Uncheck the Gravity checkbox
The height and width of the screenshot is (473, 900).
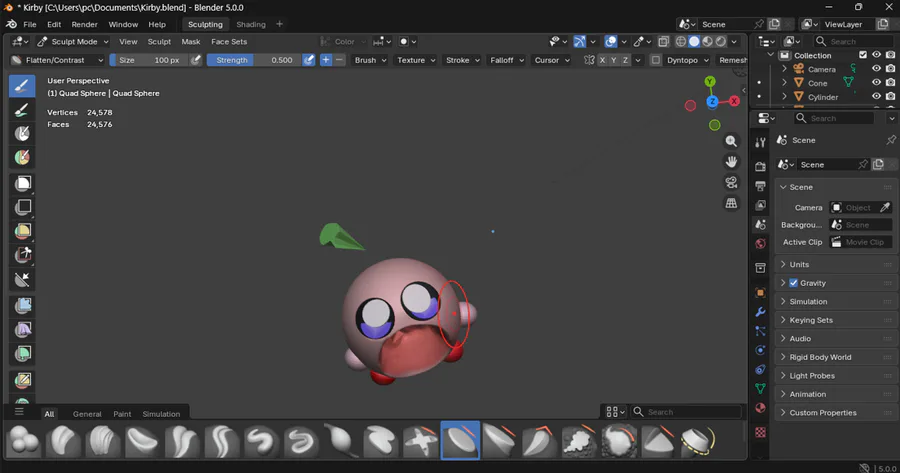[x=793, y=283]
